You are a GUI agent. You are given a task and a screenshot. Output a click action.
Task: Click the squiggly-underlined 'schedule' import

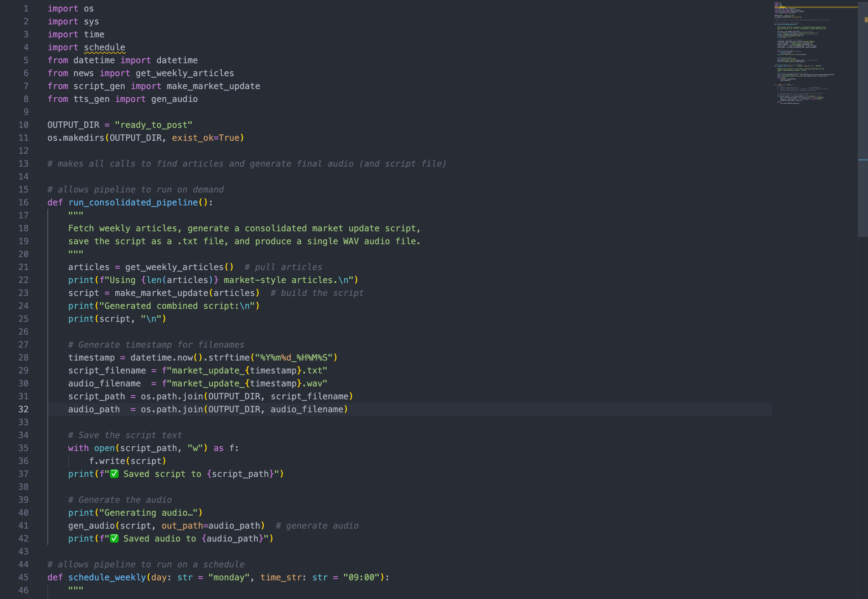pyautogui.click(x=105, y=47)
